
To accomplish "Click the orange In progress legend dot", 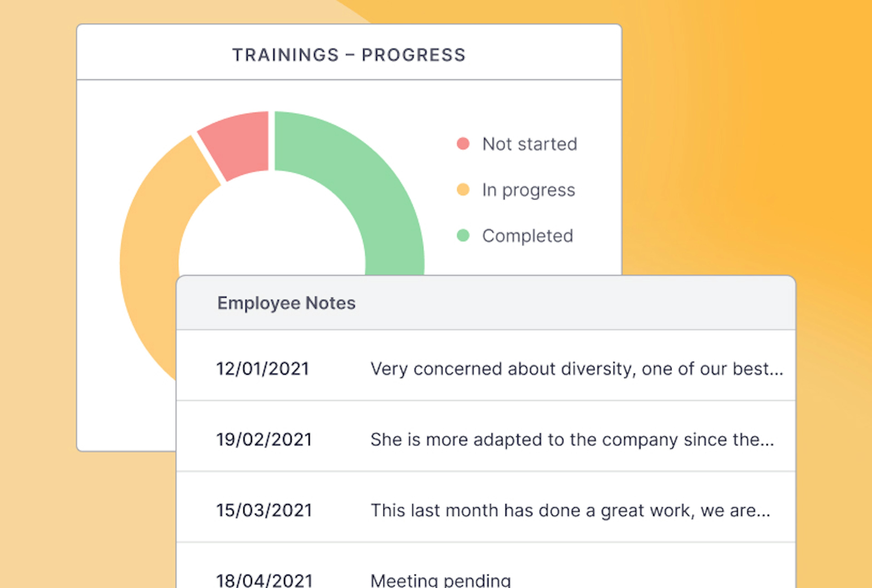I will (463, 190).
